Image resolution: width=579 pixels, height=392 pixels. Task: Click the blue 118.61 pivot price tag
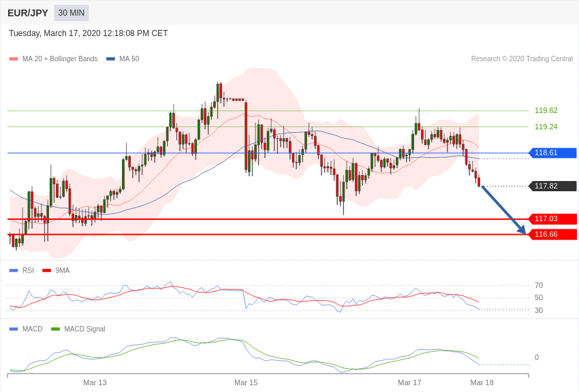tap(552, 152)
